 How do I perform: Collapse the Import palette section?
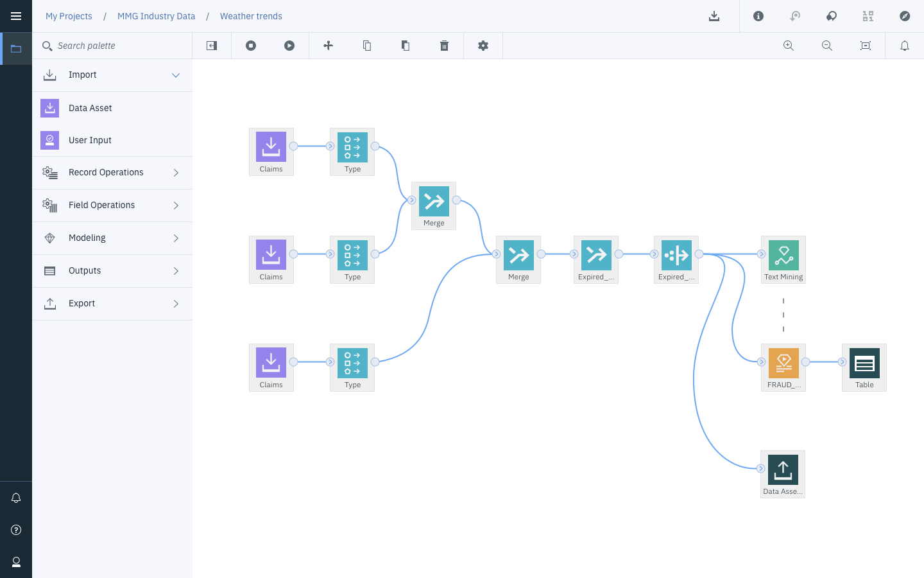pos(112,75)
